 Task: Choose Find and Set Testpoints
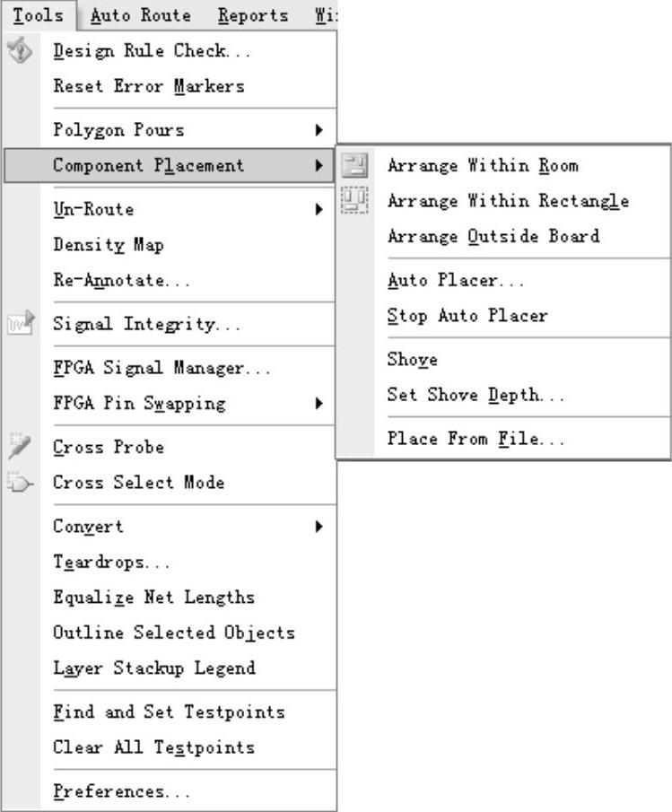pos(169,712)
